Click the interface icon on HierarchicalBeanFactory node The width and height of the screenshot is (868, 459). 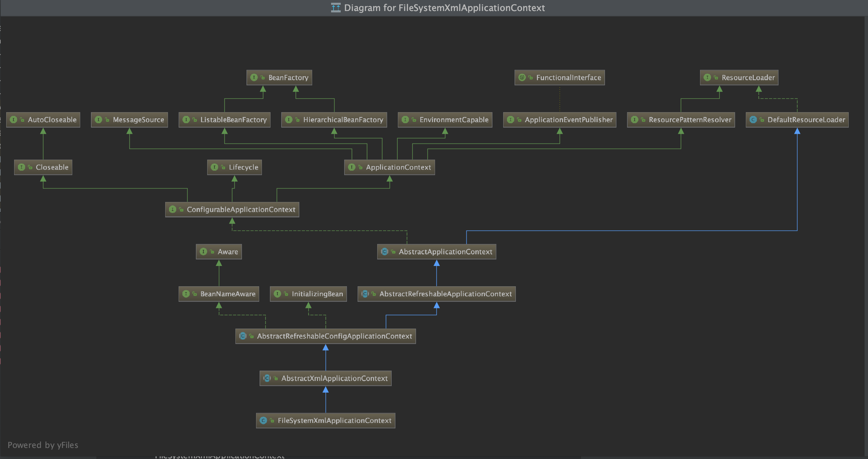click(x=289, y=119)
